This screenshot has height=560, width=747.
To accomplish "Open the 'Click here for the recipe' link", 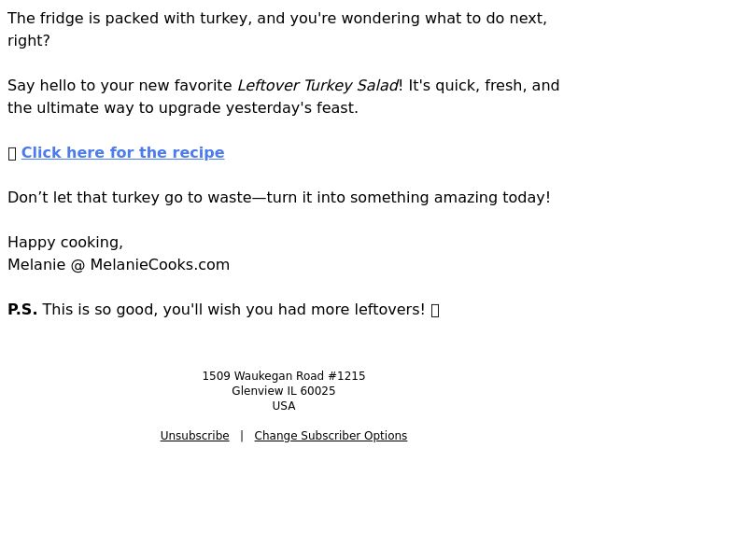I will click(123, 152).
